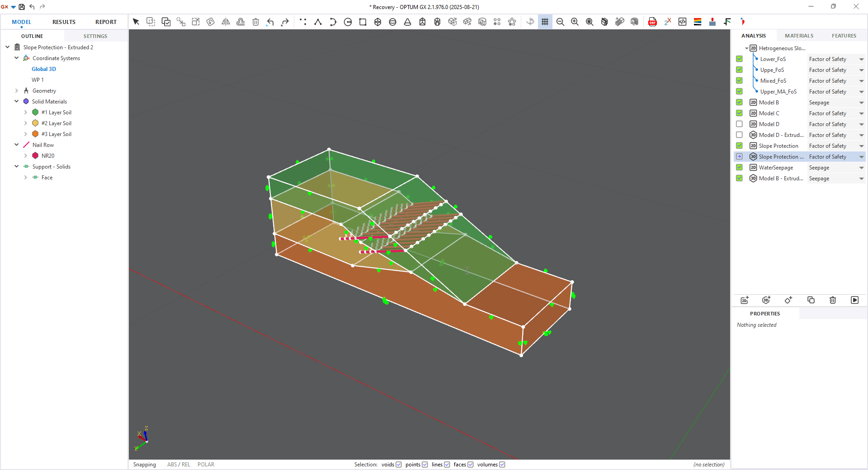The width and height of the screenshot is (868, 470).
Task: Open analysis type dropdown for Model B
Action: point(861,103)
